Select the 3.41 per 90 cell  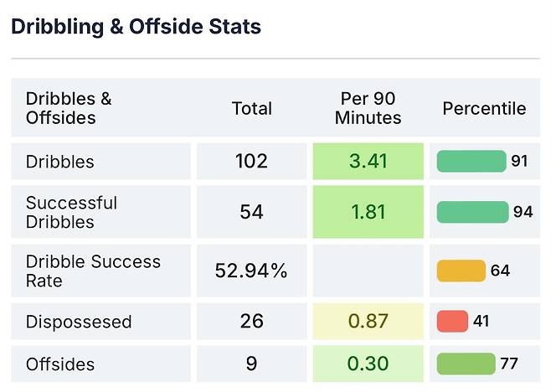[368, 161]
